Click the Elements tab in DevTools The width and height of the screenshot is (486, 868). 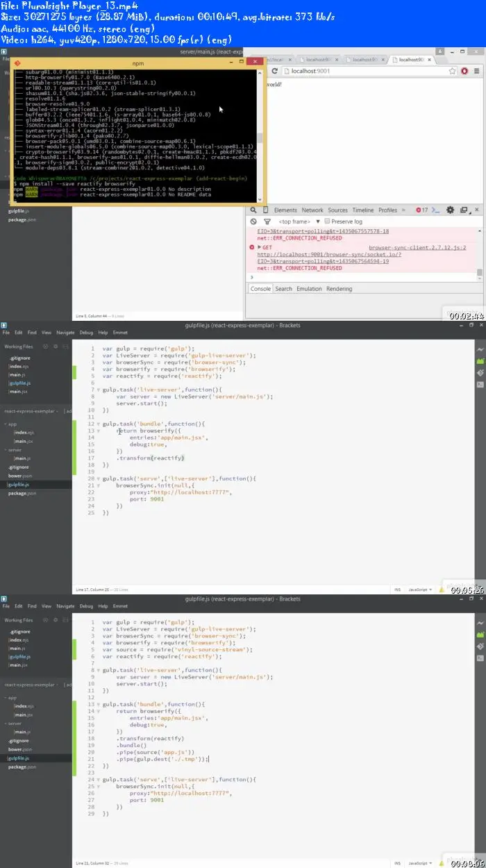[x=285, y=210]
